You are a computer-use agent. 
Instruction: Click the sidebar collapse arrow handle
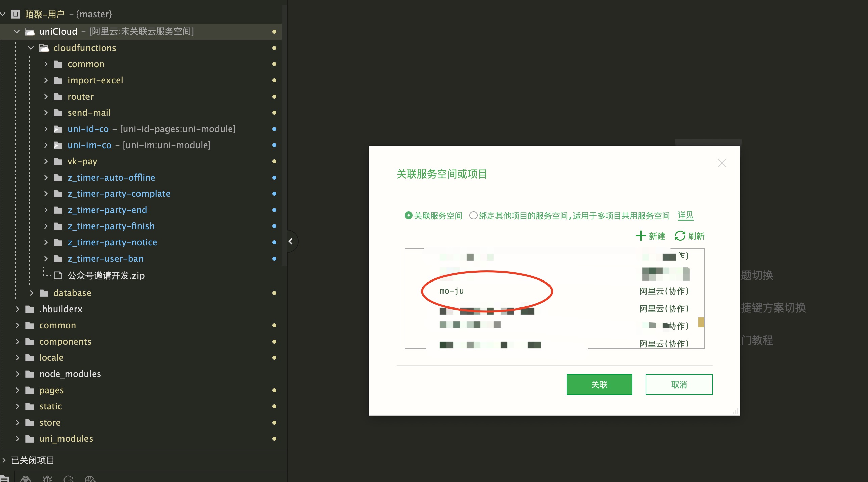click(x=291, y=241)
